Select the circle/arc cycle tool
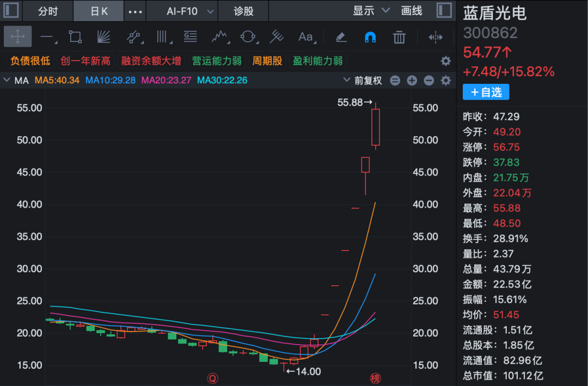This screenshot has width=588, height=386. pos(248,37)
